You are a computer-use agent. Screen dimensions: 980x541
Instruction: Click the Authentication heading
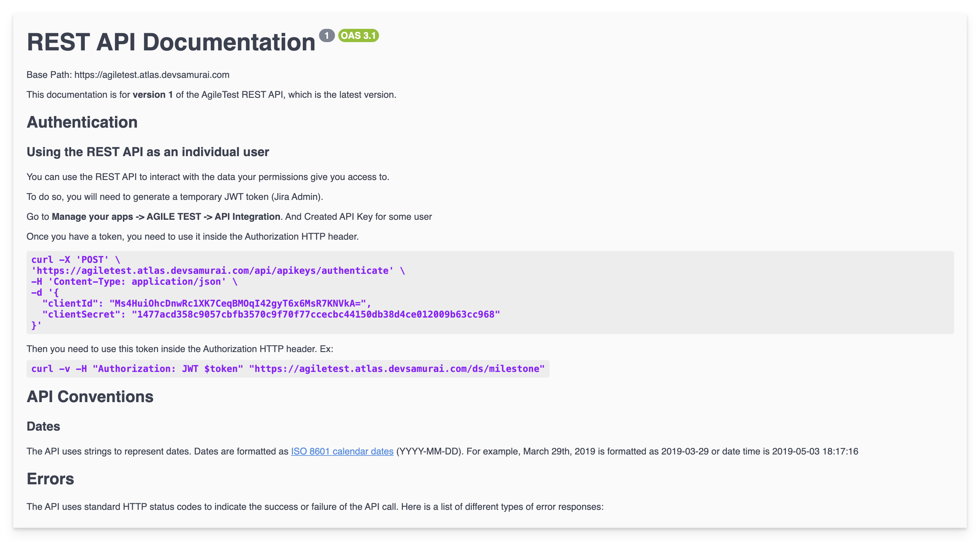(82, 122)
